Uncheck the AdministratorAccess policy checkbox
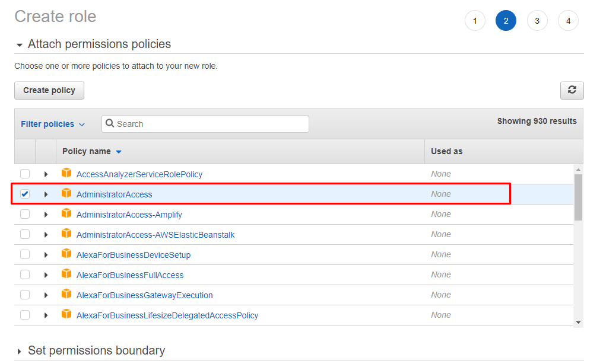Screen dimensions: 603x364 [x=25, y=194]
